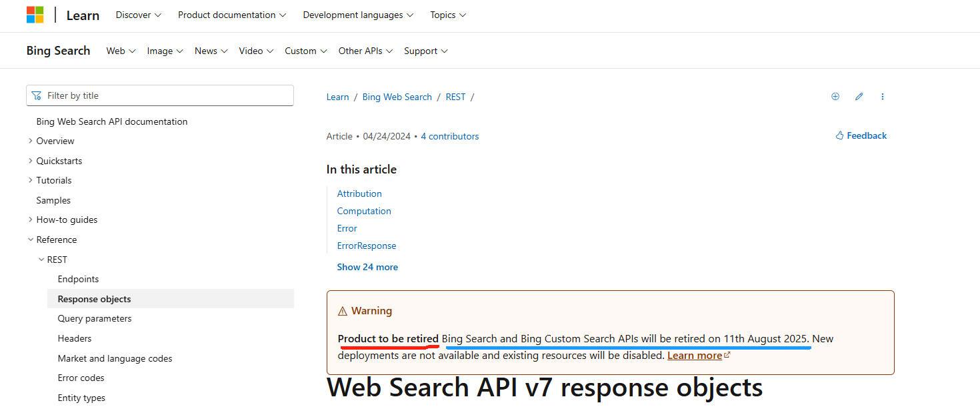Click the Microsoft logo
Viewport: 980px width, 409px height.
click(x=35, y=15)
